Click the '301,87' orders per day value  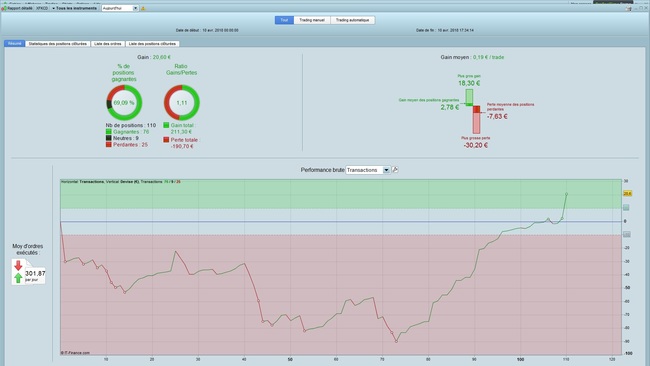tap(35, 274)
